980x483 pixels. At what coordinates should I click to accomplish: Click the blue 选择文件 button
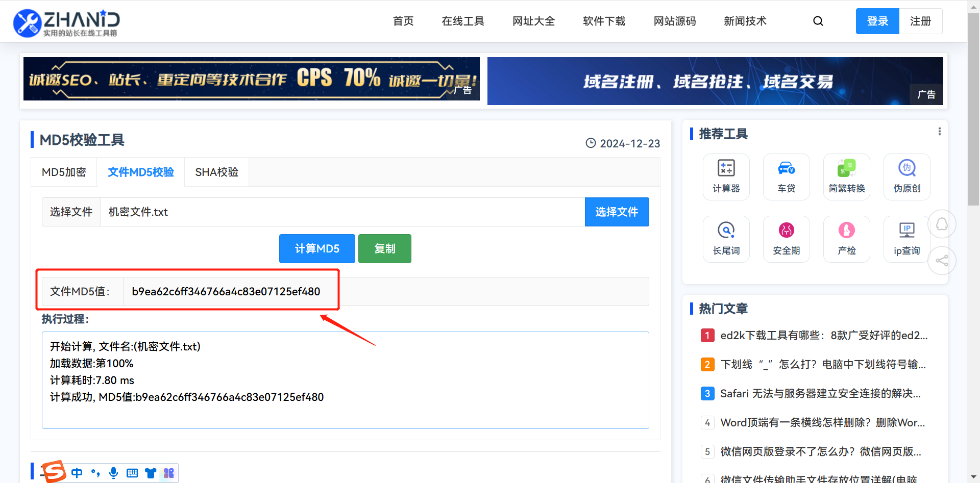click(x=617, y=212)
